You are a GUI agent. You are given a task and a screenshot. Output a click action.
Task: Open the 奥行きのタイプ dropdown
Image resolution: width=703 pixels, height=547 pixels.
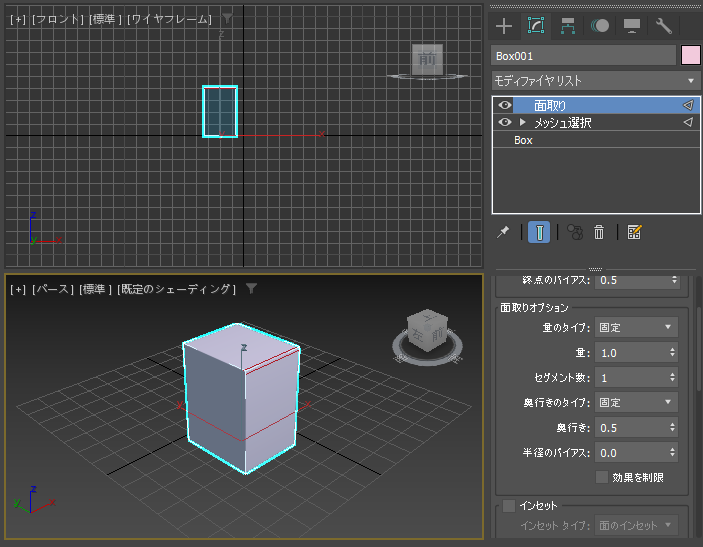tap(636, 402)
